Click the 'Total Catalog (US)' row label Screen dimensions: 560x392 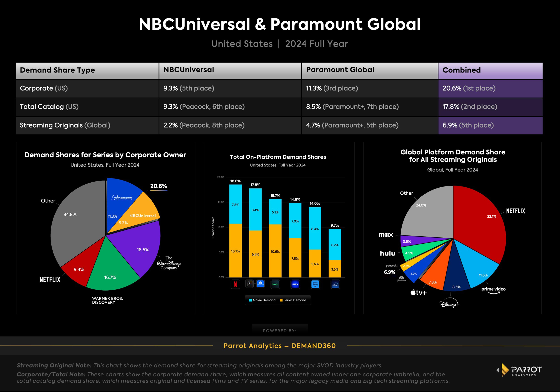[49, 107]
